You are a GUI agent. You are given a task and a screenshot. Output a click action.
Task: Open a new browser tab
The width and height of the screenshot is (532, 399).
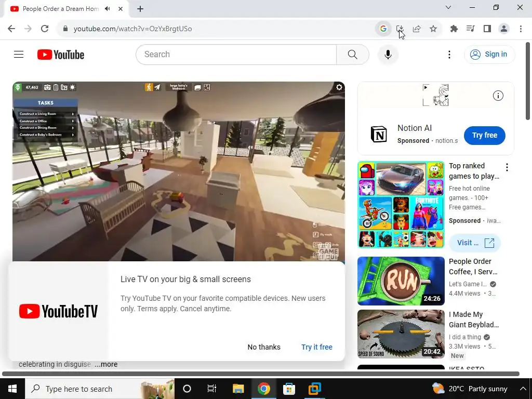140,9
